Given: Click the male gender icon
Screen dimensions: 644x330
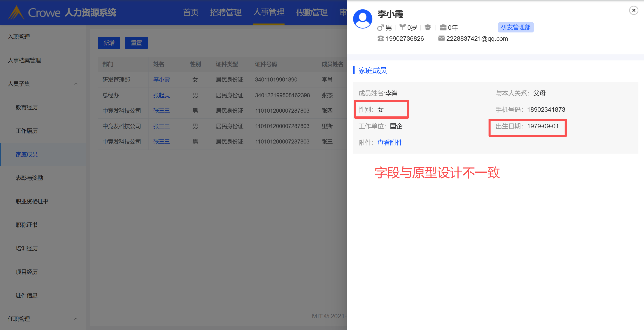Looking at the screenshot, I should pyautogui.click(x=380, y=28).
